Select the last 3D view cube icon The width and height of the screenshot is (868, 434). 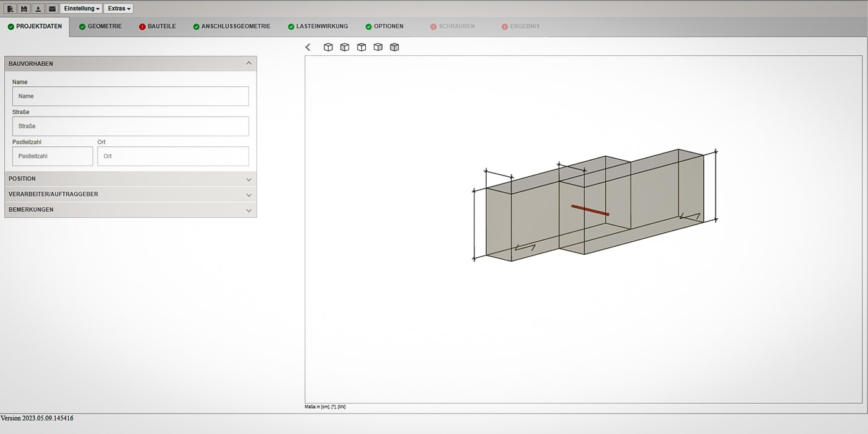[394, 46]
